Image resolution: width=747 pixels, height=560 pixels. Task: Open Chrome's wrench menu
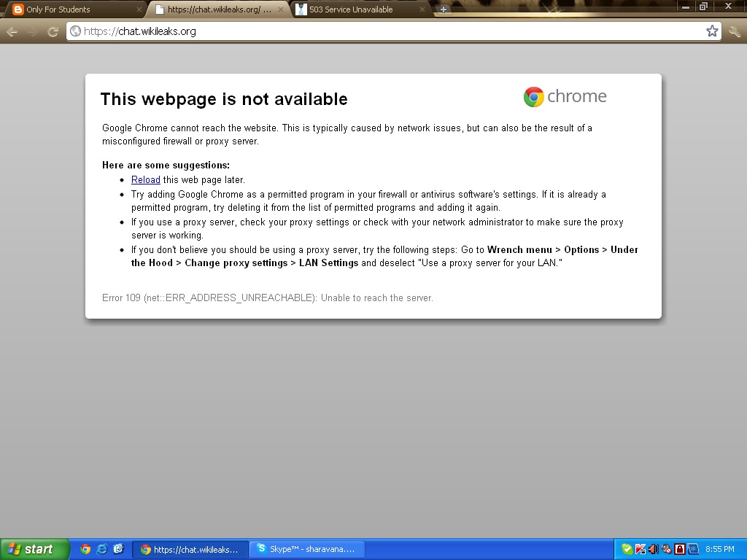(735, 31)
